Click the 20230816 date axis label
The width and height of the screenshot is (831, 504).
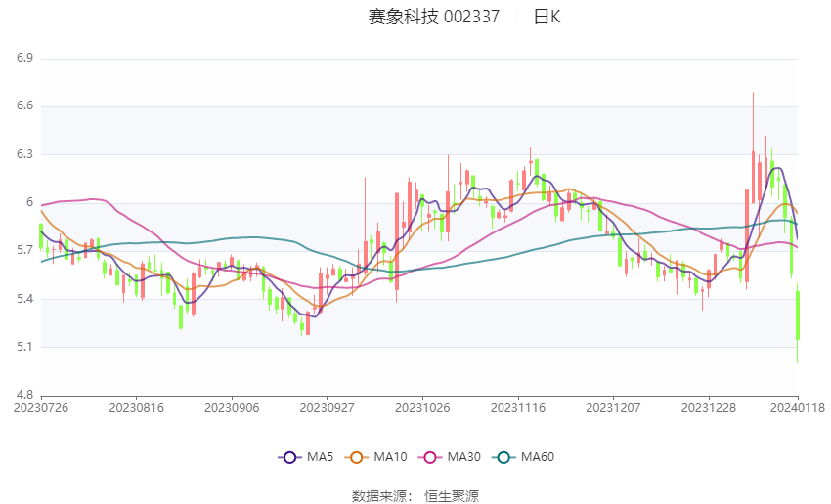coord(136,407)
